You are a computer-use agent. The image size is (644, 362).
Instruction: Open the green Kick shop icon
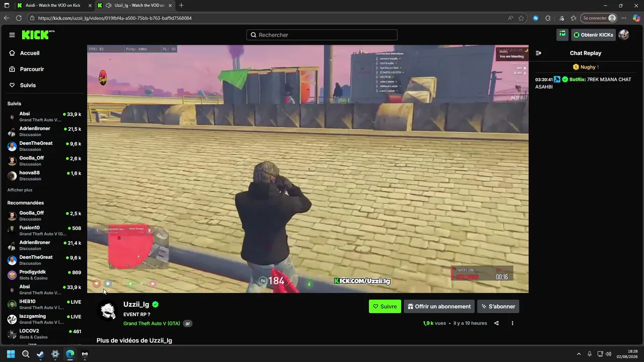pyautogui.click(x=562, y=34)
